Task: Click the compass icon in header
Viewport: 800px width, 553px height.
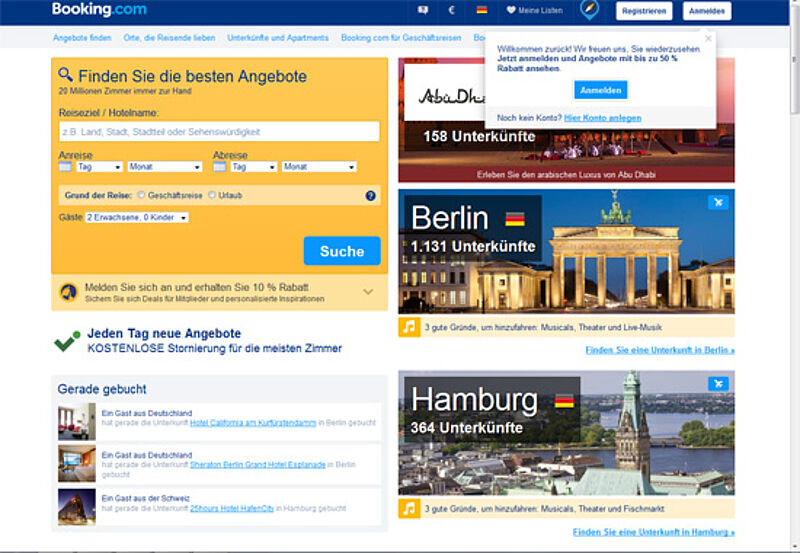Action: (x=589, y=10)
